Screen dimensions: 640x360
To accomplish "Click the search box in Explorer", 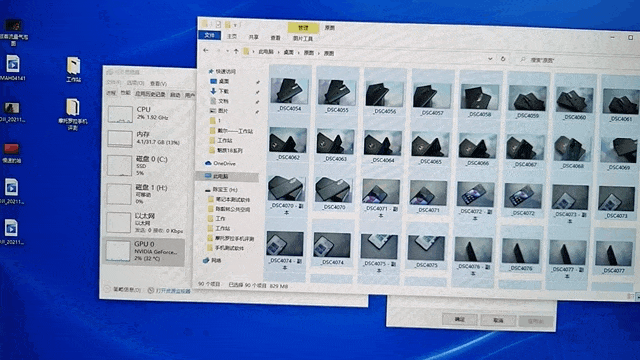I will pos(577,60).
